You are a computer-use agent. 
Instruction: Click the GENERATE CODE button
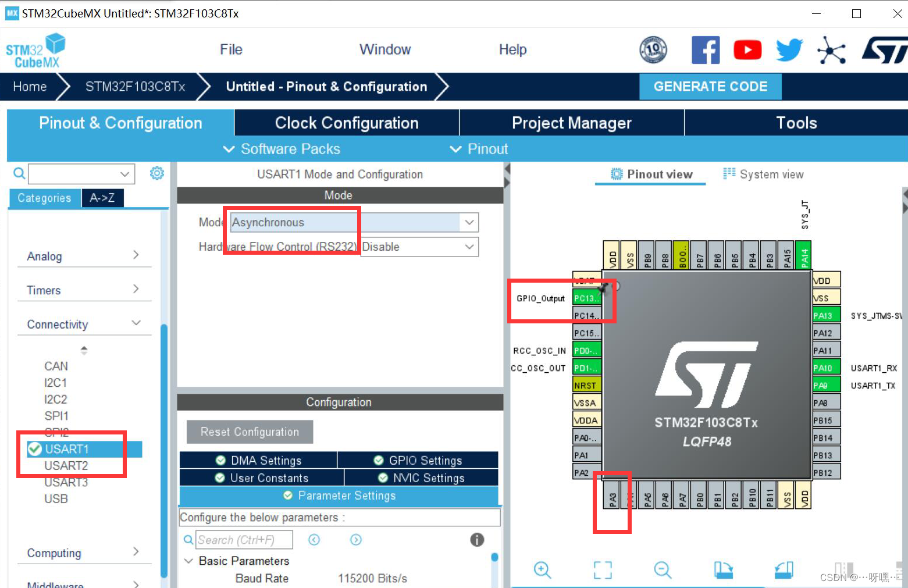pos(710,87)
